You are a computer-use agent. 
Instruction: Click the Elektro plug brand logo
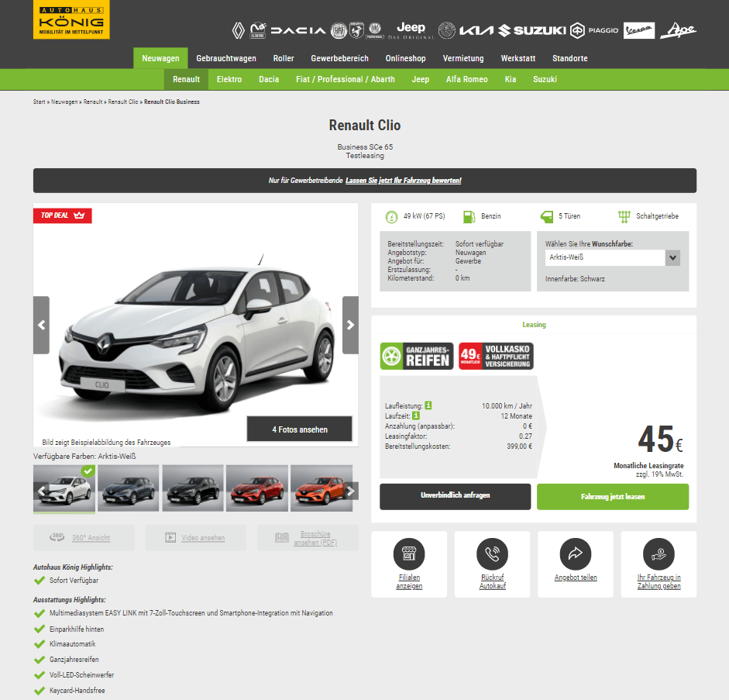258,30
